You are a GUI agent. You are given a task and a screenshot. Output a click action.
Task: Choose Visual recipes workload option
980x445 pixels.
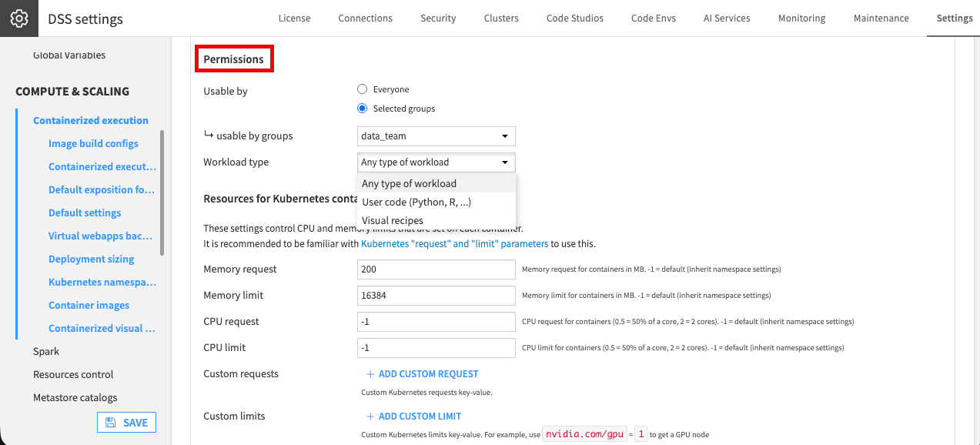pyautogui.click(x=436, y=220)
